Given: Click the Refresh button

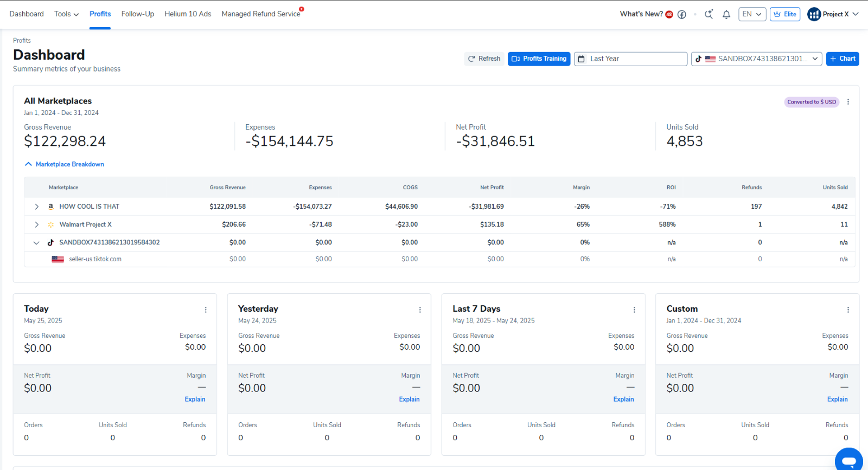Looking at the screenshot, I should click(484, 59).
